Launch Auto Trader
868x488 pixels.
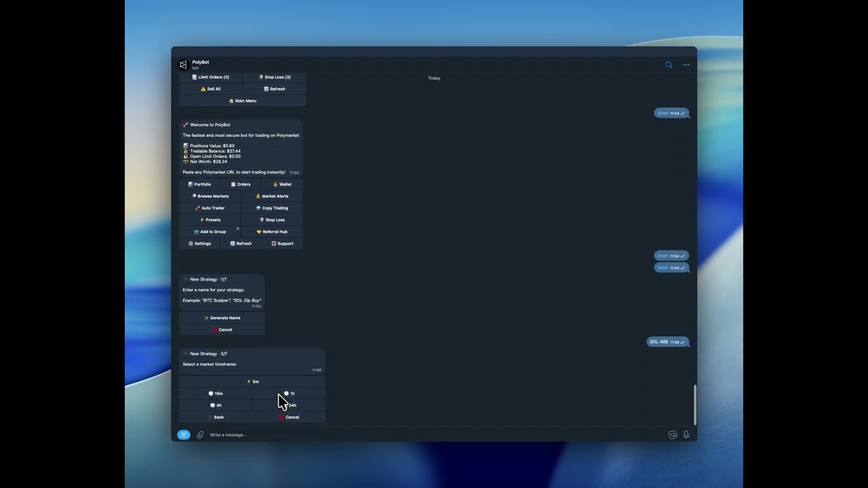click(210, 208)
